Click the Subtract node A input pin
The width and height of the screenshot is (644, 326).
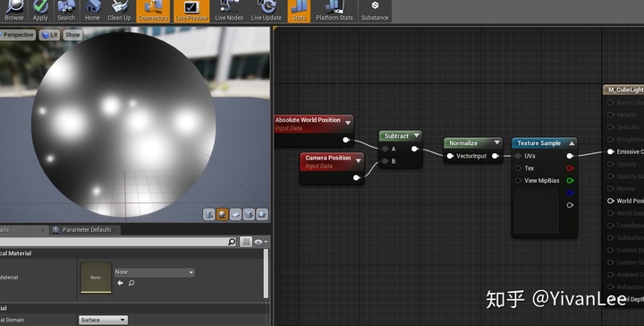(x=385, y=149)
